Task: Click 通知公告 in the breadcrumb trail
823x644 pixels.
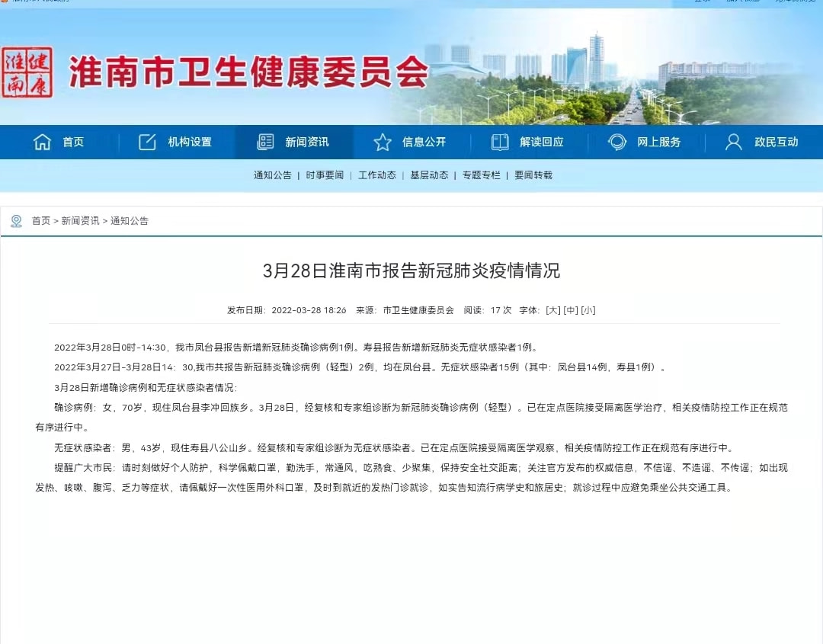Action: [x=129, y=221]
